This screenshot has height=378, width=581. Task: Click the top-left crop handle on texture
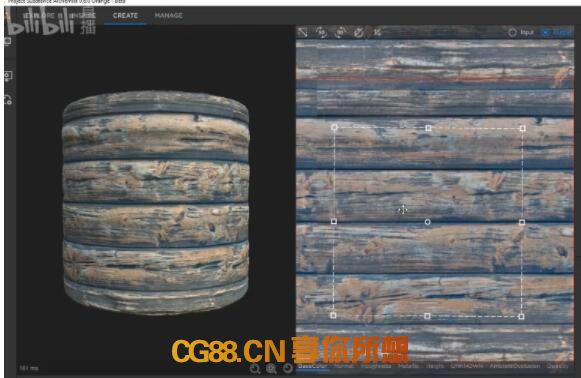tap(334, 127)
